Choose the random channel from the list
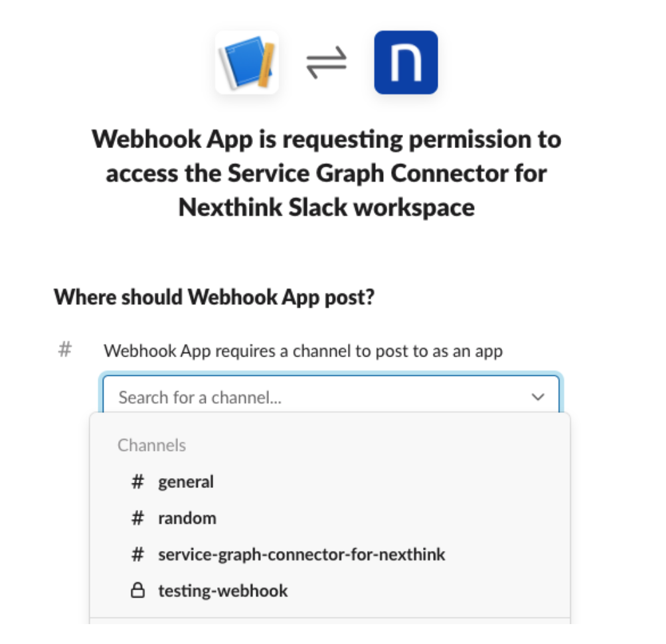Screen dimensions: 666x644 pyautogui.click(x=187, y=519)
